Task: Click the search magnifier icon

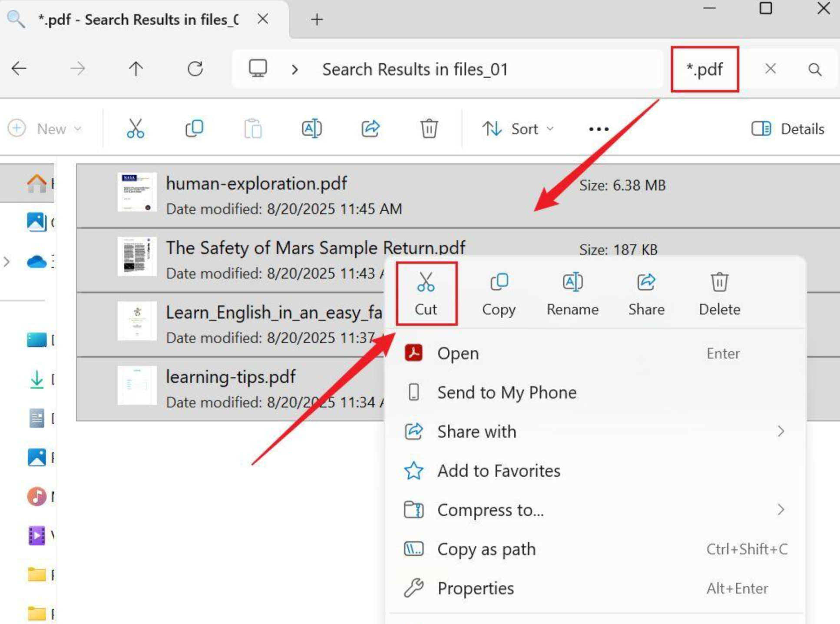Action: [814, 70]
